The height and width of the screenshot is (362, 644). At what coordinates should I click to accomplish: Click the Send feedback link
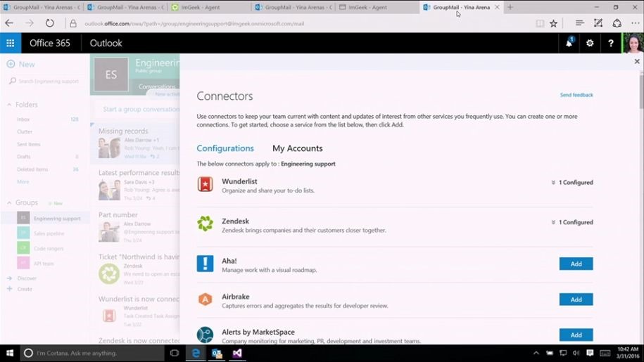(x=576, y=95)
